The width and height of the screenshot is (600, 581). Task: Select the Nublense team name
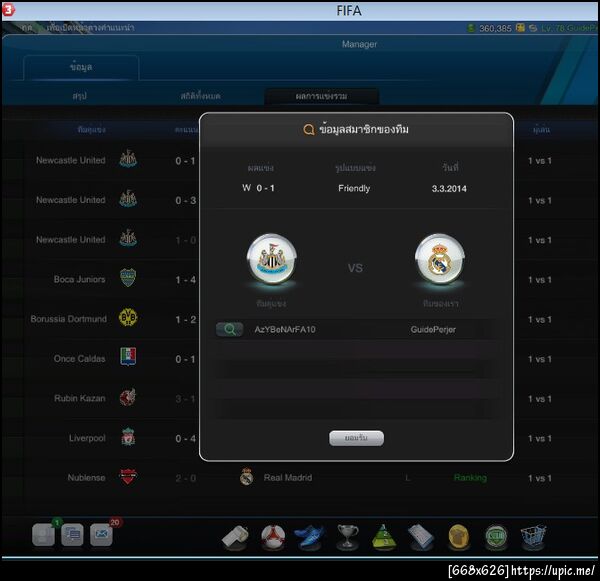click(86, 478)
